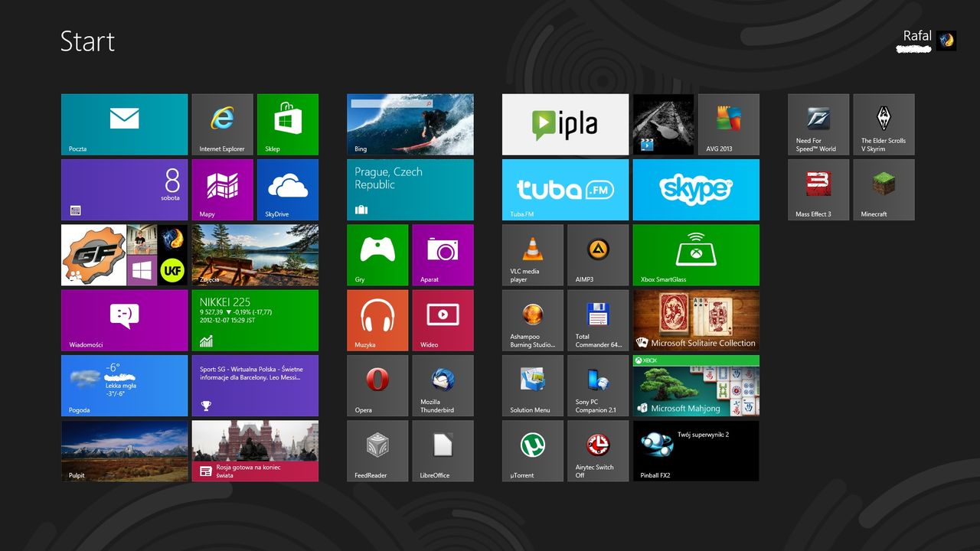Launch AIMP3 tile
Image resolution: width=980 pixels, height=551 pixels.
(x=598, y=255)
